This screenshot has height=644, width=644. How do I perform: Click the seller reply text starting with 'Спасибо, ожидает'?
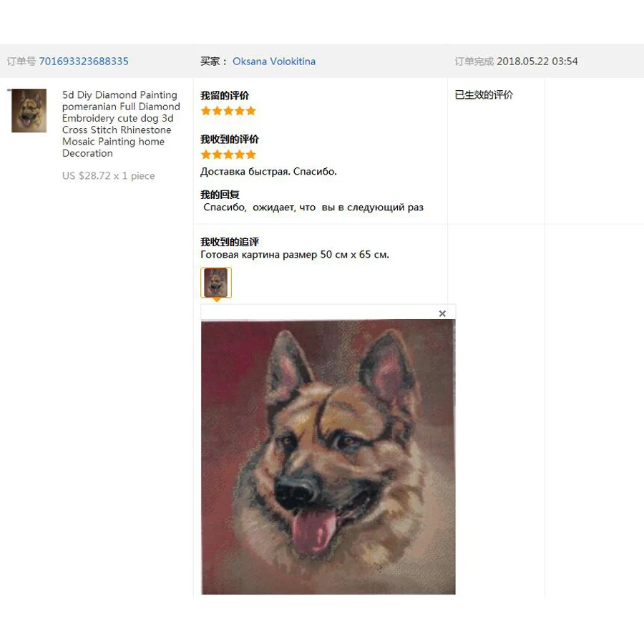(313, 208)
